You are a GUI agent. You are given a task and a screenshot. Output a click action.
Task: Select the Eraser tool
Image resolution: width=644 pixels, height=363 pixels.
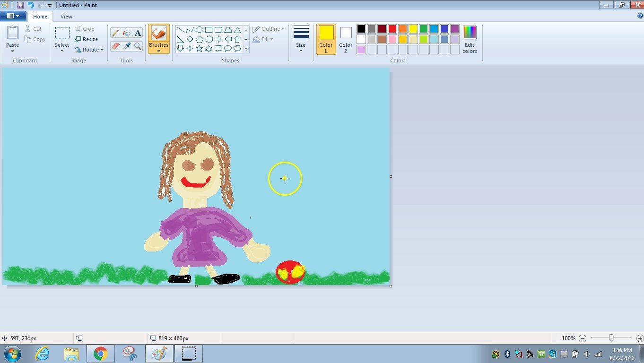(x=115, y=46)
